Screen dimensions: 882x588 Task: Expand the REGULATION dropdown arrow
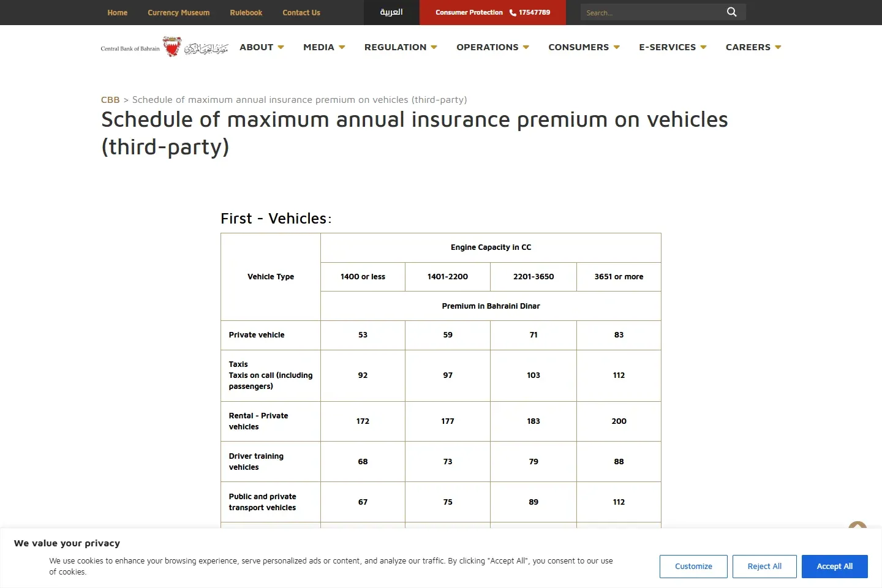point(434,47)
